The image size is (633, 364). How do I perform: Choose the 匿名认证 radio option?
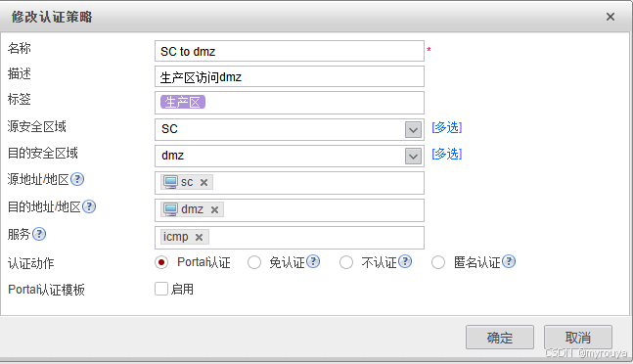(438, 262)
